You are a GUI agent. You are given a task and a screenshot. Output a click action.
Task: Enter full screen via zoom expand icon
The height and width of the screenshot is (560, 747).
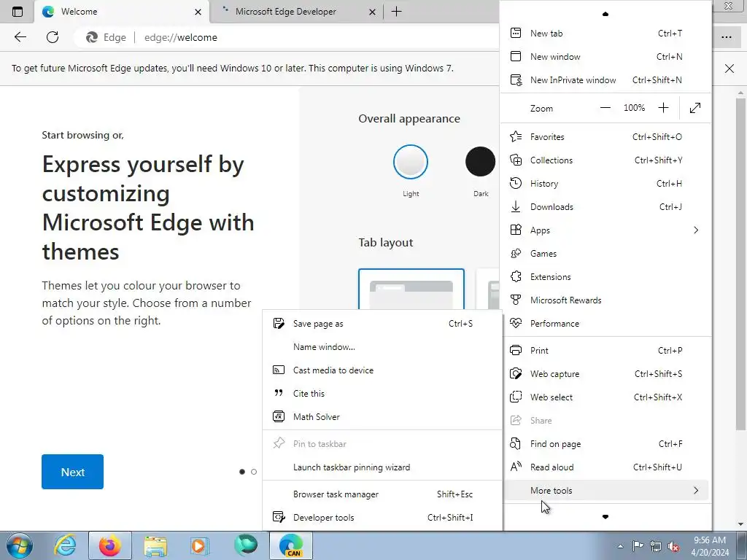pos(695,108)
